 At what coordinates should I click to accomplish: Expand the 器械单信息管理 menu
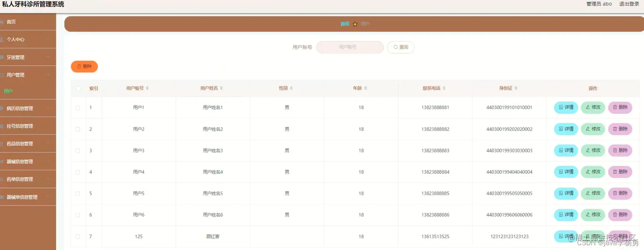(28, 197)
